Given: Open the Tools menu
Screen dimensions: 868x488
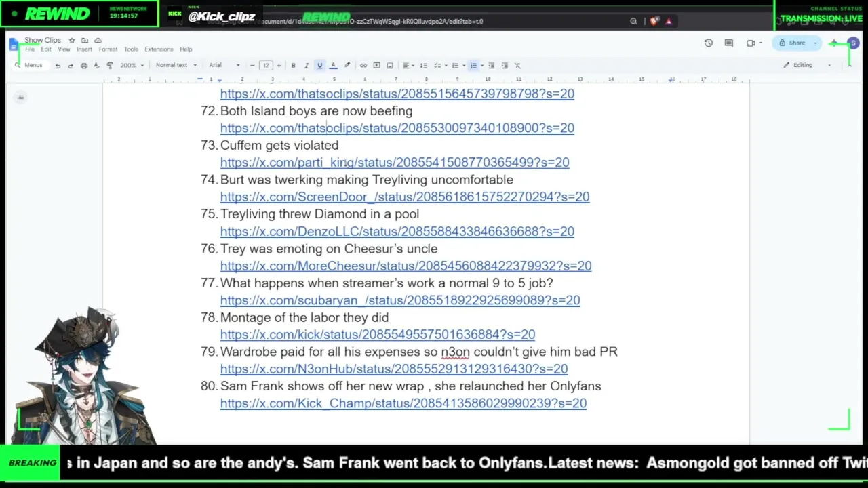Looking at the screenshot, I should point(131,49).
